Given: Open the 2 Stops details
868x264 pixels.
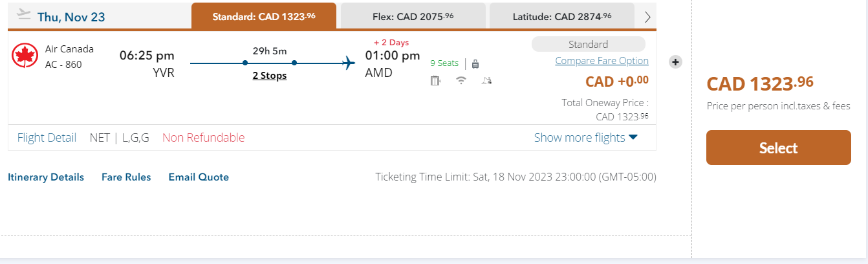Looking at the screenshot, I should 269,76.
